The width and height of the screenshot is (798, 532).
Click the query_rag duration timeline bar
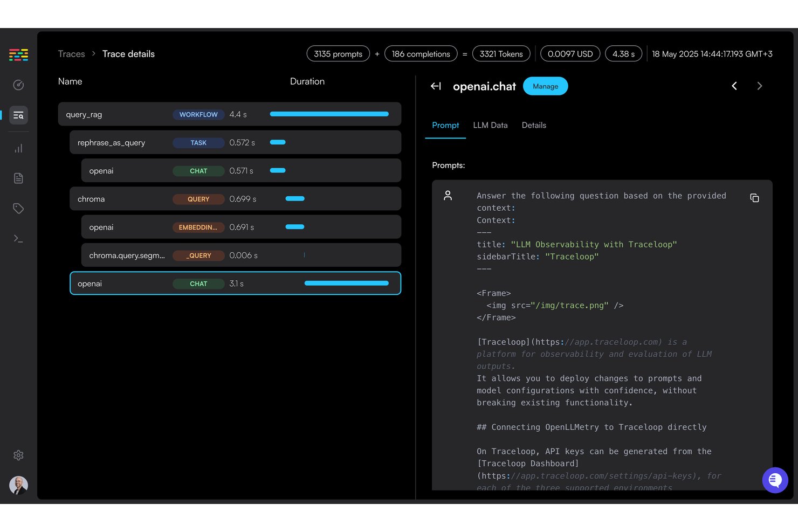[x=329, y=114]
